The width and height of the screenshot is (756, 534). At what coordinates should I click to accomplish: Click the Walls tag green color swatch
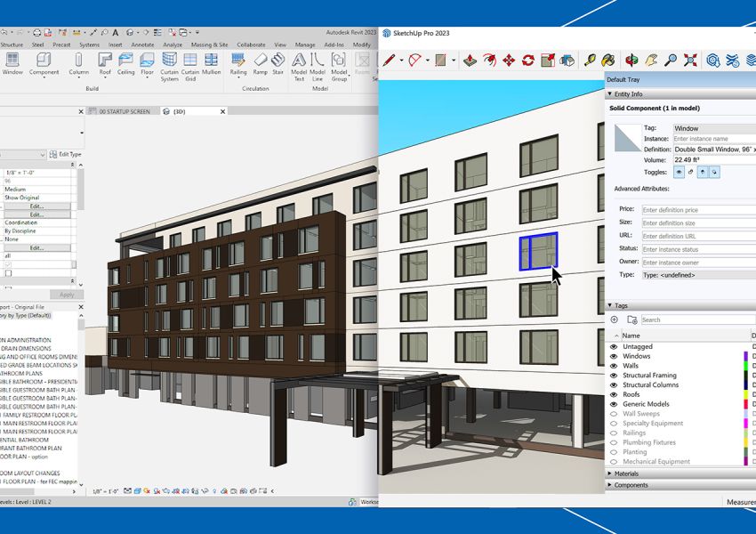click(746, 366)
